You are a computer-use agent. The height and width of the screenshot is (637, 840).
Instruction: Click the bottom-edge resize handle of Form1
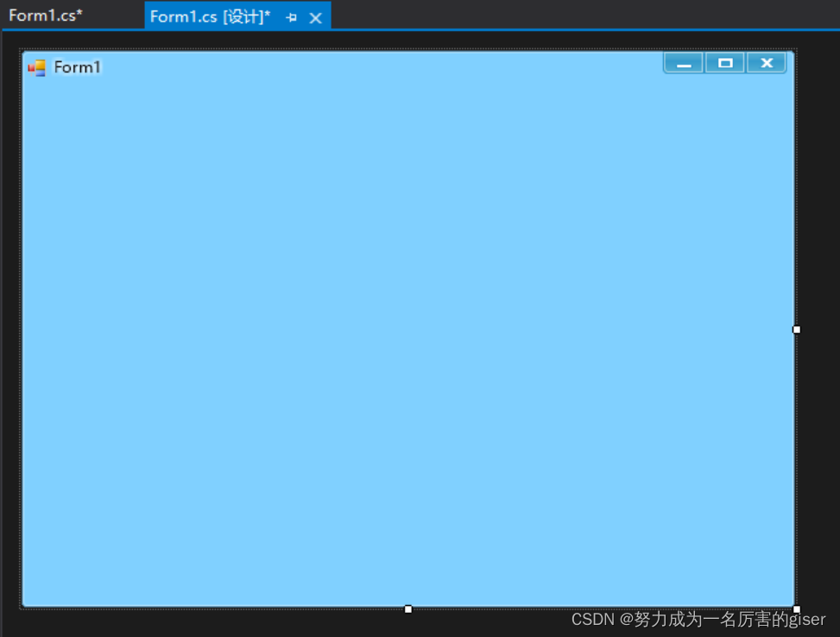pyautogui.click(x=408, y=609)
